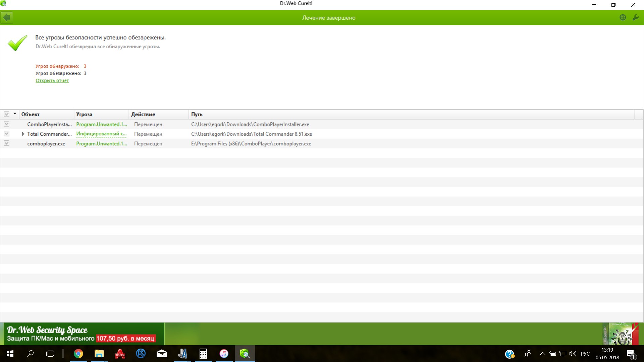
Task: Click the Dr.Web CureIt taskbar icon
Action: coord(245,354)
